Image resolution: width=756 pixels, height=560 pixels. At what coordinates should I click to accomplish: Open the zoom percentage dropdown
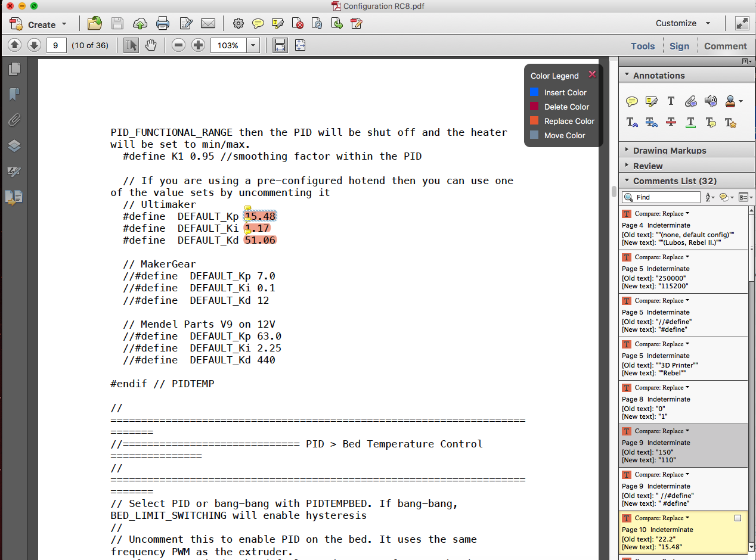253,45
